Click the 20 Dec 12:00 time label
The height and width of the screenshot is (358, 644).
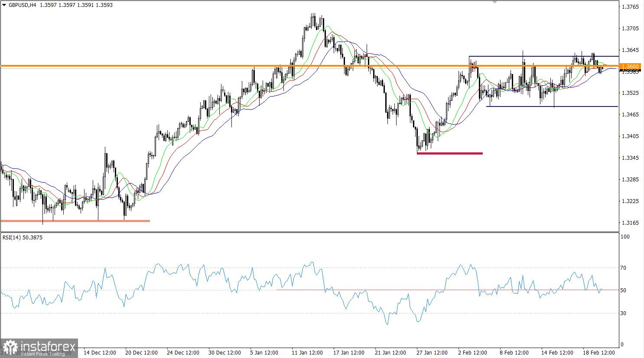(141, 352)
